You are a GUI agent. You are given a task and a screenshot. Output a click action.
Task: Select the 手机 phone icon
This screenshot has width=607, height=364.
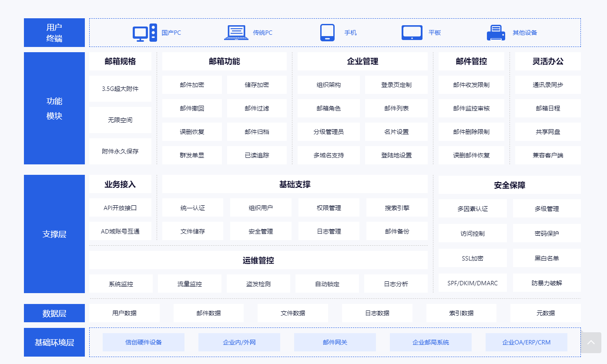pyautogui.click(x=327, y=32)
